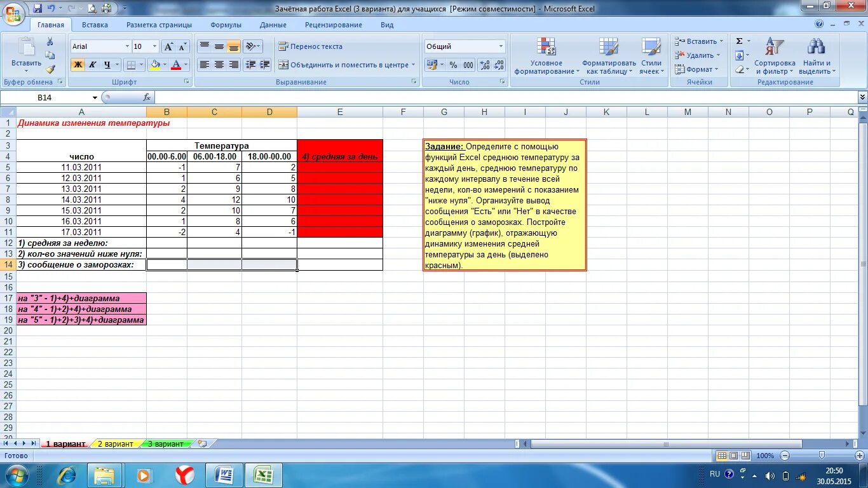Image resolution: width=868 pixels, height=488 pixels.
Task: Switch to Normal view in status bar
Action: pyautogui.click(x=722, y=456)
